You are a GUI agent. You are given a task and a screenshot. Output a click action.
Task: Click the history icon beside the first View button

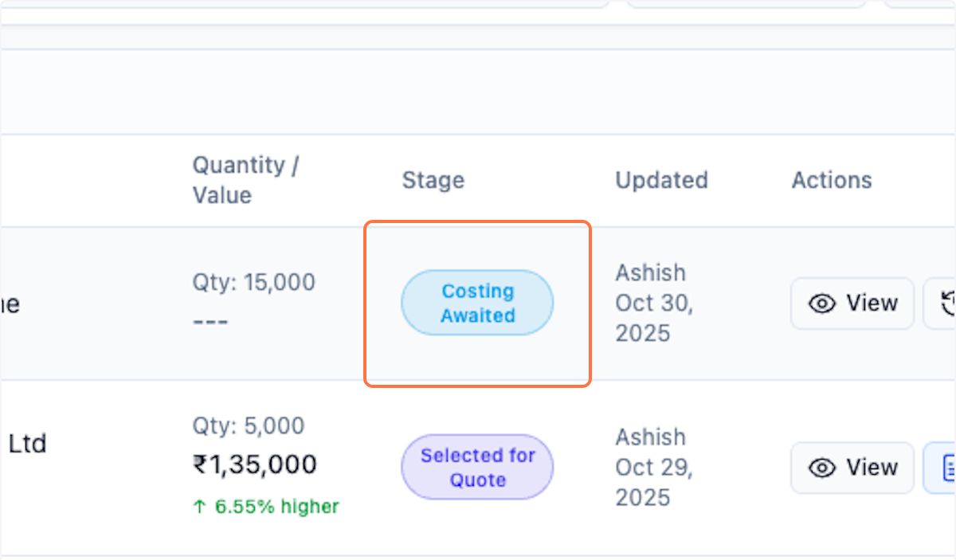946,303
